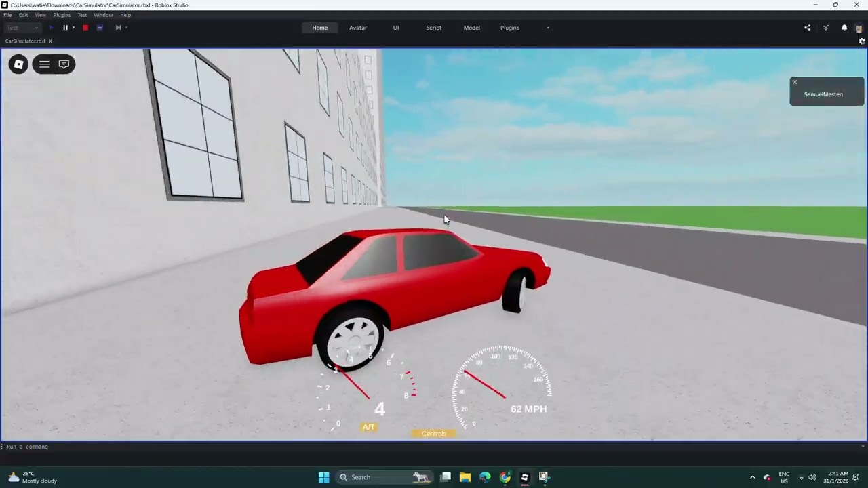Image resolution: width=868 pixels, height=488 pixels.
Task: Open the in-game hamburger menu
Action: point(44,64)
